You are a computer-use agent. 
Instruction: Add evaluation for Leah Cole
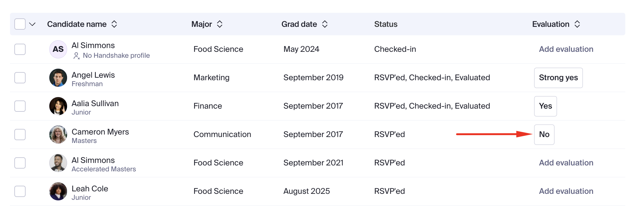(x=566, y=191)
